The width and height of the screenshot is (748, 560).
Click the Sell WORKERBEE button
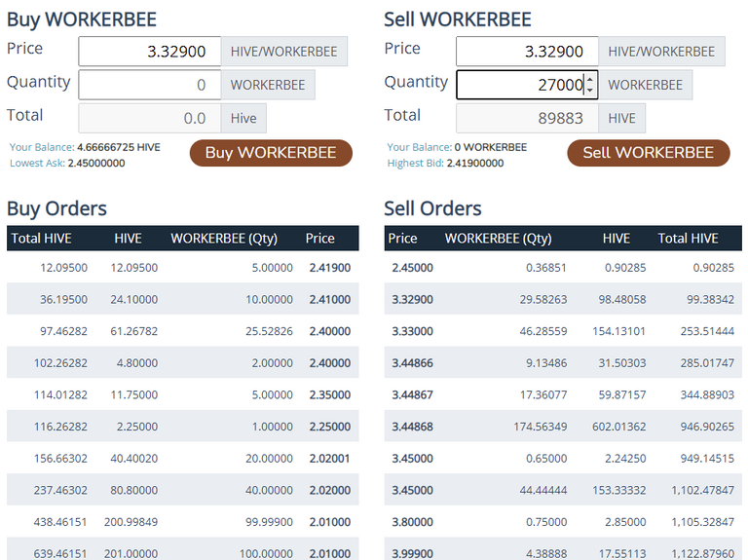pyautogui.click(x=649, y=153)
